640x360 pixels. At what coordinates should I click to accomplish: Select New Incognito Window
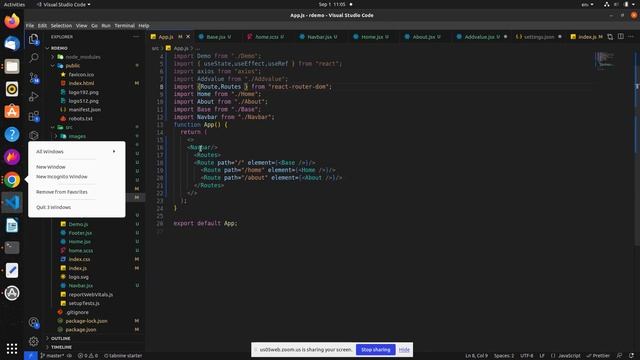coord(62,177)
